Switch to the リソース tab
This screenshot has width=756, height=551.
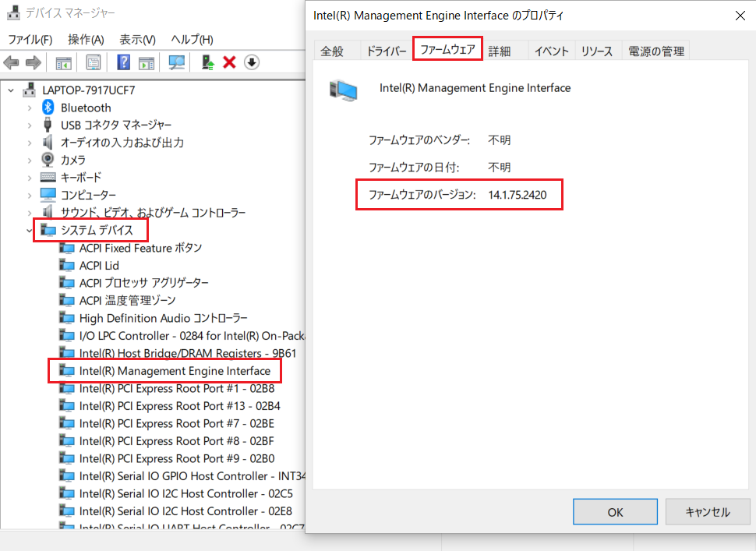click(597, 51)
